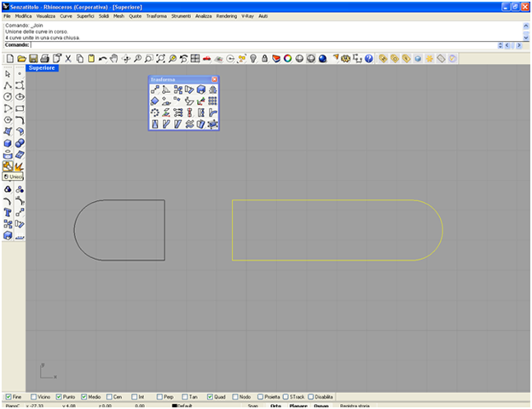532x409 pixels.
Task: Click the blue Help question mark icon
Action: pyautogui.click(x=369, y=59)
